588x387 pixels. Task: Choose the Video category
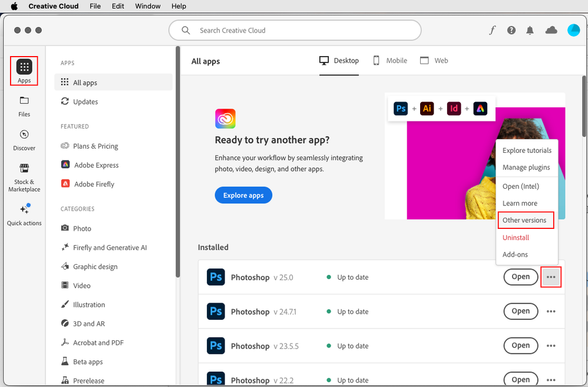tap(75, 286)
